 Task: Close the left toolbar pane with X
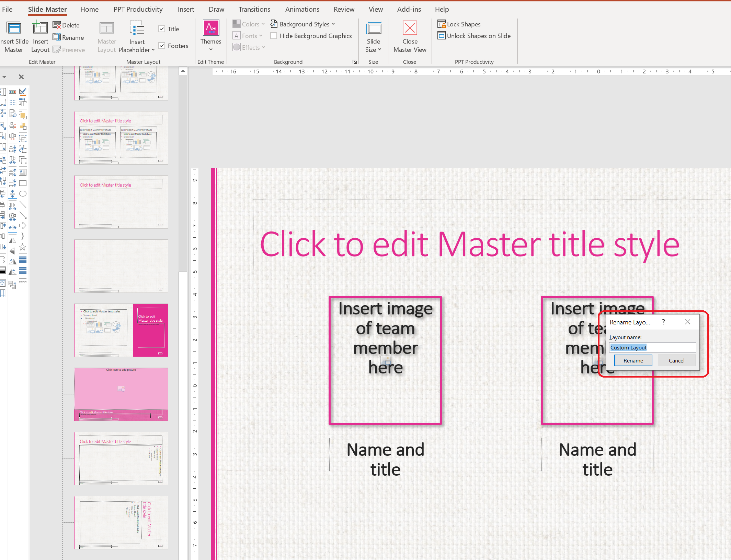tap(21, 76)
